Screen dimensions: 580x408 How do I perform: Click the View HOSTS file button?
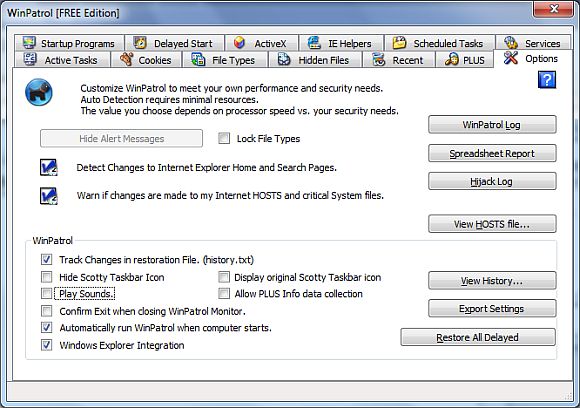(x=492, y=224)
